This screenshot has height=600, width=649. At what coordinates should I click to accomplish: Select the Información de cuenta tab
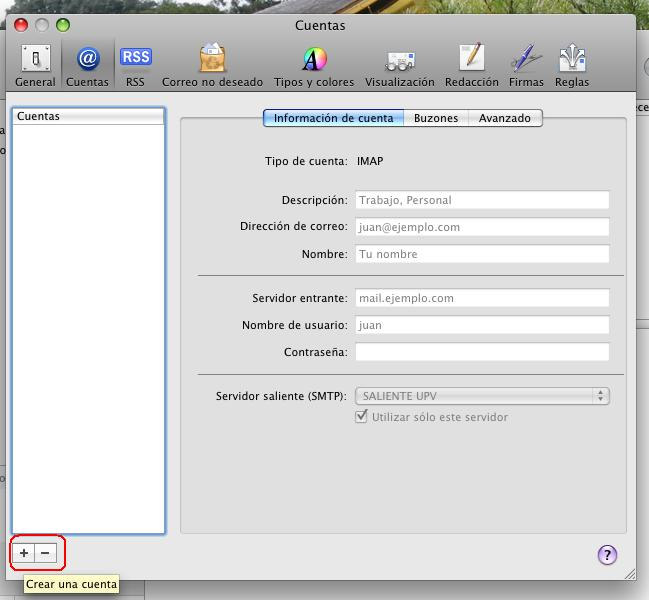click(x=333, y=118)
